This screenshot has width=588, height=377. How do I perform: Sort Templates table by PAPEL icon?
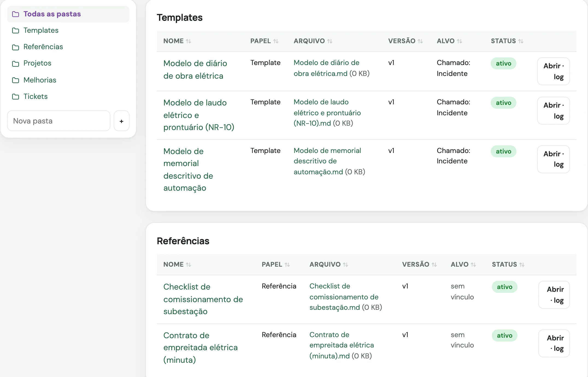click(276, 41)
